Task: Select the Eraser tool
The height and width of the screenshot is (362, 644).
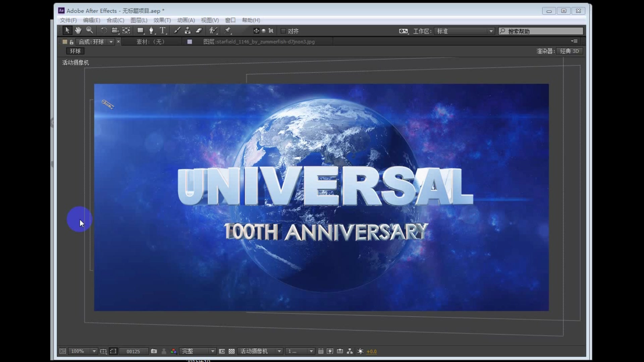Action: point(199,31)
